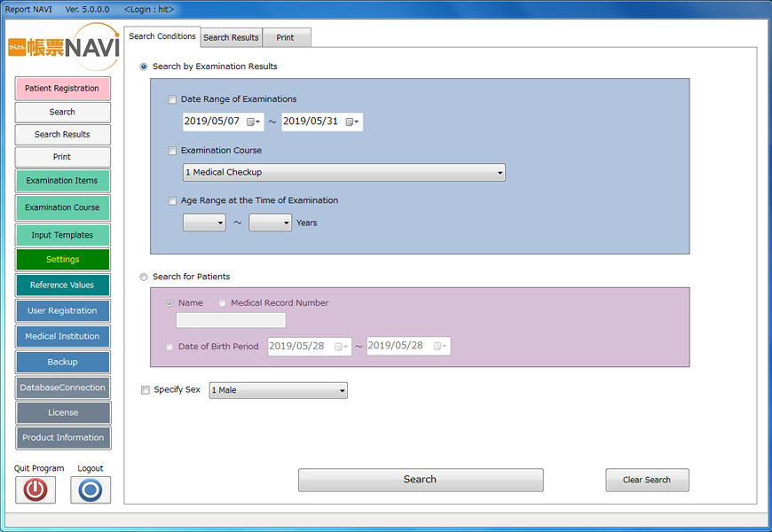Open Patient Registration from the sidebar
The width and height of the screenshot is (772, 532).
click(x=62, y=89)
